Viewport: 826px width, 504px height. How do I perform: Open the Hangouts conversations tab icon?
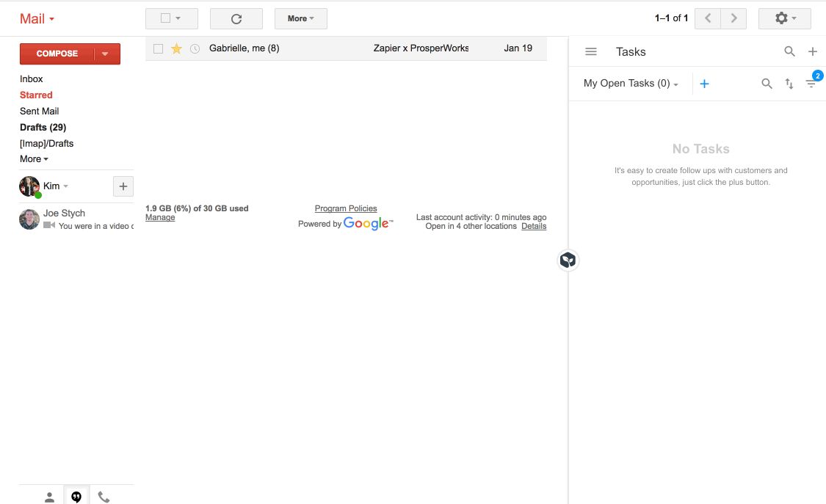click(x=76, y=497)
